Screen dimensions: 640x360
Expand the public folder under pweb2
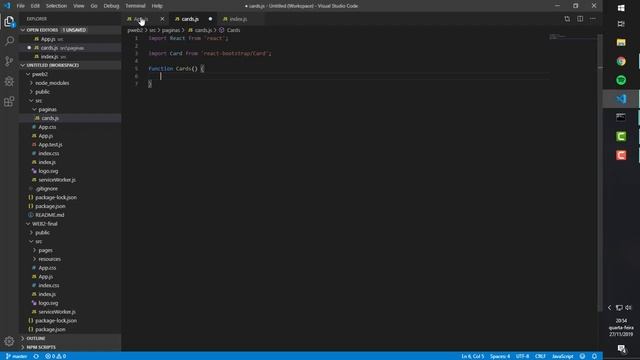coord(31,92)
